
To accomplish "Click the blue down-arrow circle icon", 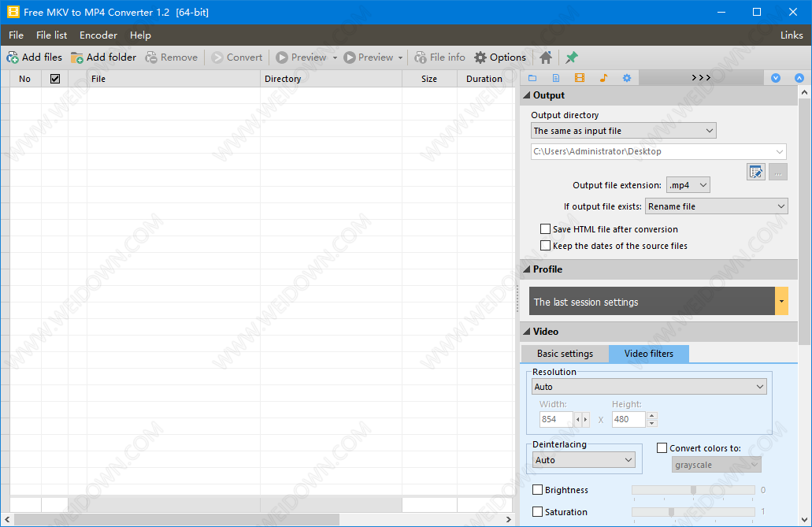I will point(776,78).
